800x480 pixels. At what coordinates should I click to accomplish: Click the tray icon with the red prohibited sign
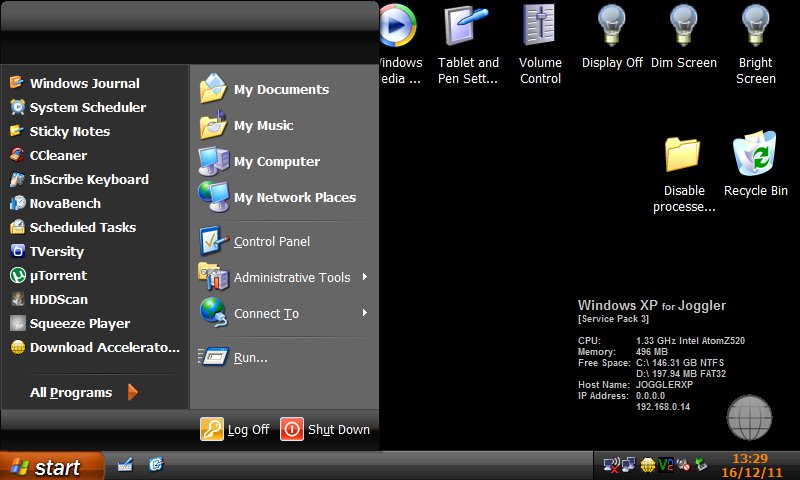tap(683, 465)
